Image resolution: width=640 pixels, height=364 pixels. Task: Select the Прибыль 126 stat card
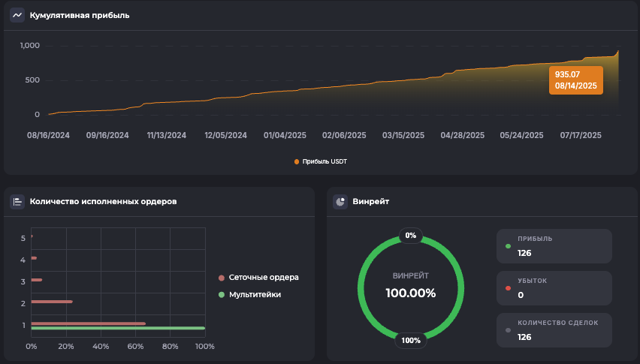point(554,245)
